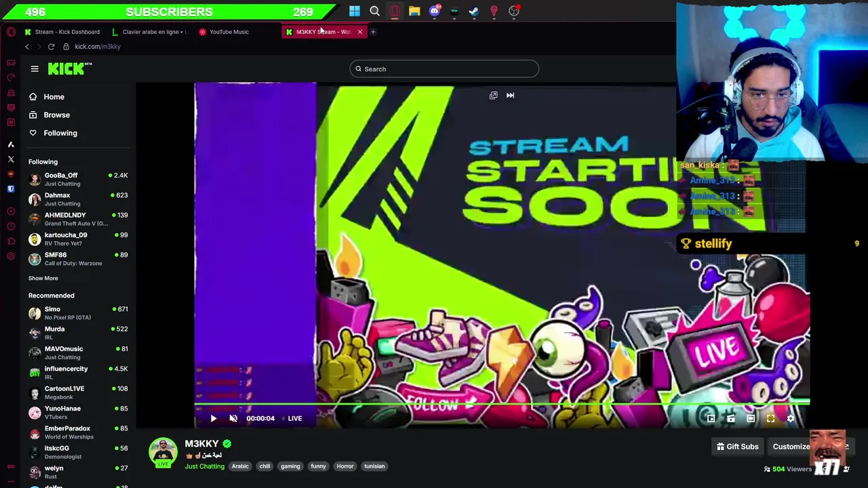Click the site padlock icon
The width and height of the screenshot is (868, 488).
point(66,47)
